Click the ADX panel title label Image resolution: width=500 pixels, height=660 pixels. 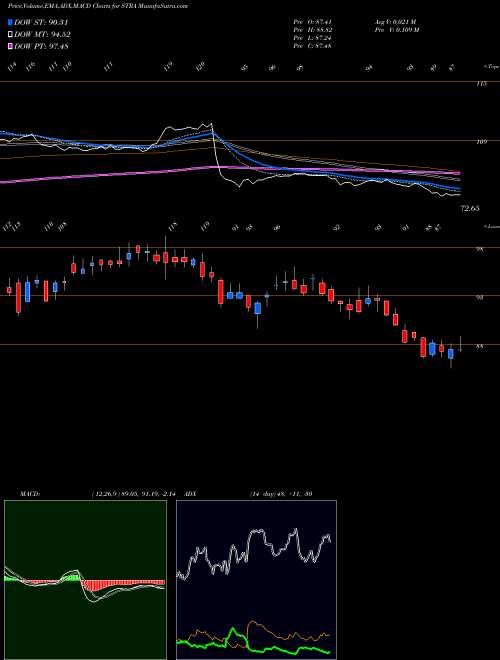click(190, 493)
